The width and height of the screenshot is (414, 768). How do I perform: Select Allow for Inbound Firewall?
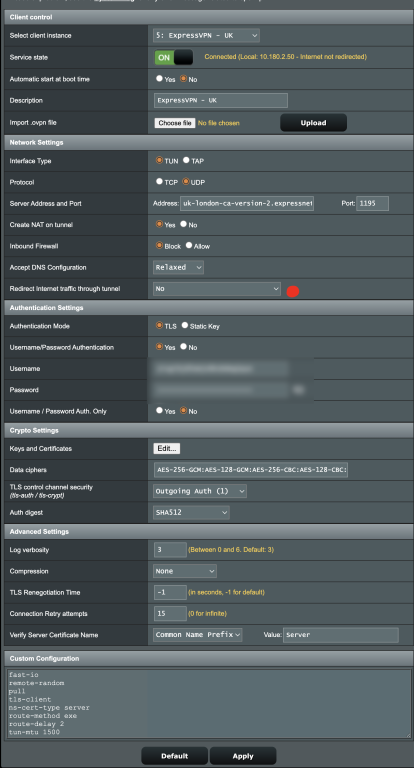coord(189,245)
